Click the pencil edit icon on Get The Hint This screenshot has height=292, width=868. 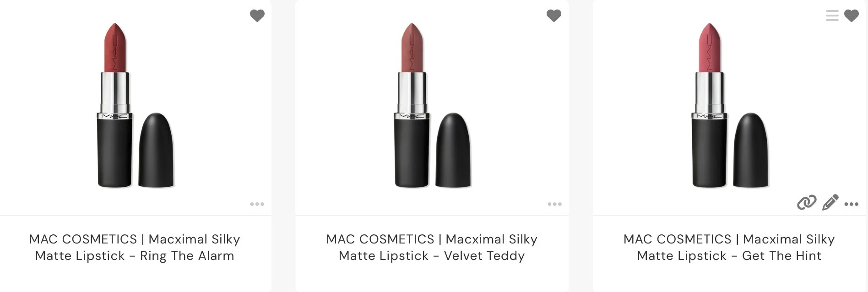830,202
